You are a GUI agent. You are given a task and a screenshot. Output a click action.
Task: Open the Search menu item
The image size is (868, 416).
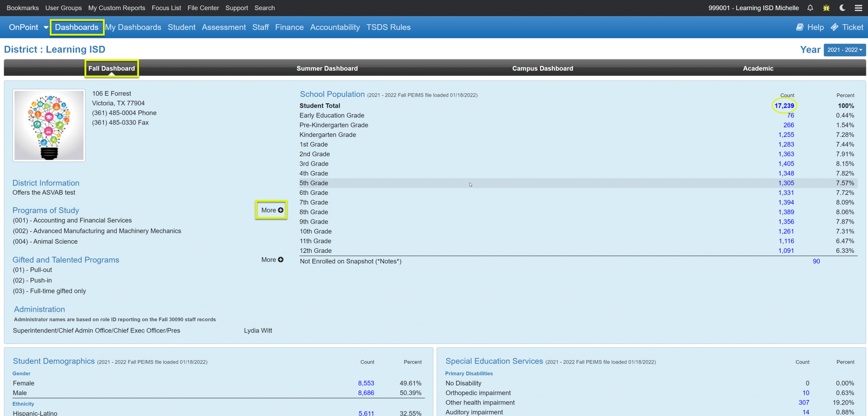coord(265,8)
